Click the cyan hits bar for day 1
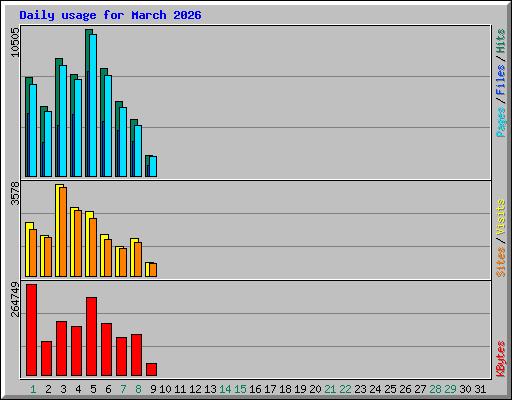Viewport: 512px width, 400px height. (x=33, y=130)
